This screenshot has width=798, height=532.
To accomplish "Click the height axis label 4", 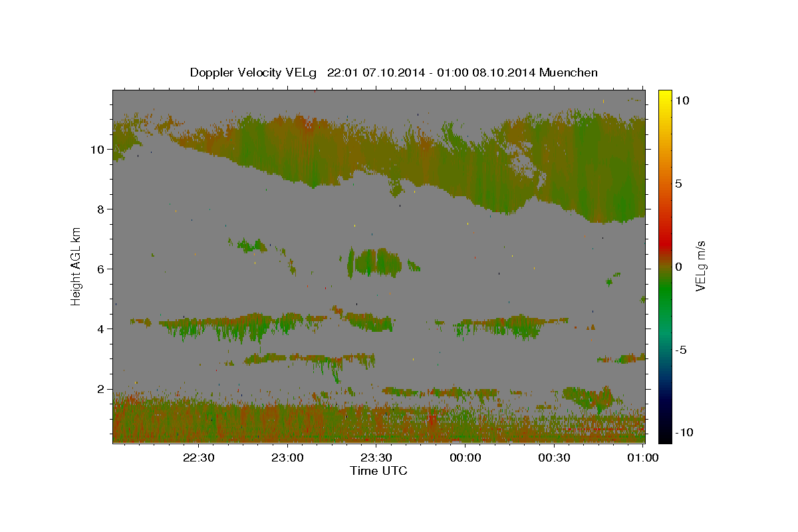I will (x=102, y=329).
